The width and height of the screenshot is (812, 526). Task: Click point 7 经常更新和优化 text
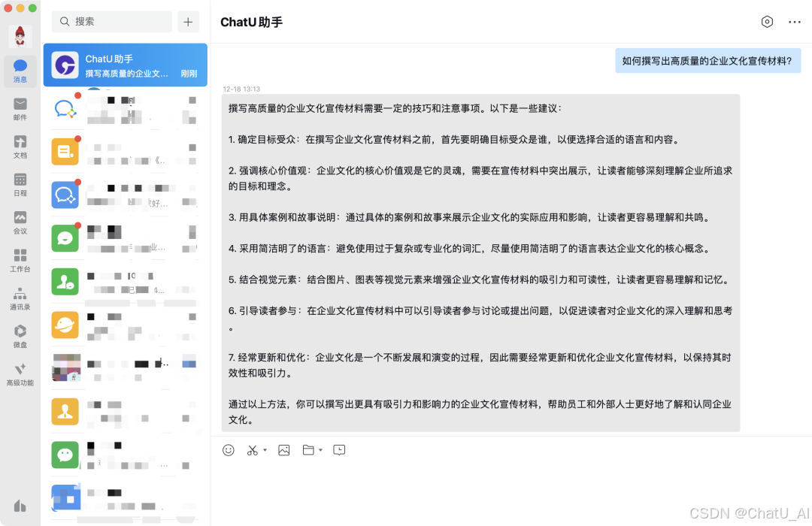point(480,365)
